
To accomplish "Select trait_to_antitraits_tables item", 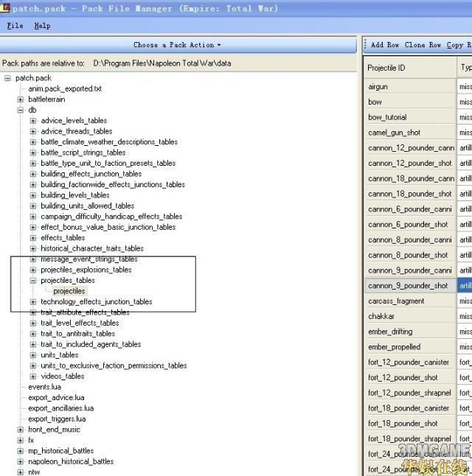I will click(77, 334).
